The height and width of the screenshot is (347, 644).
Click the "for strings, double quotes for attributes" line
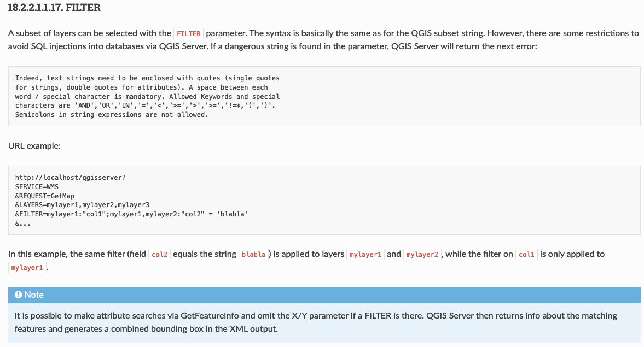click(x=141, y=87)
